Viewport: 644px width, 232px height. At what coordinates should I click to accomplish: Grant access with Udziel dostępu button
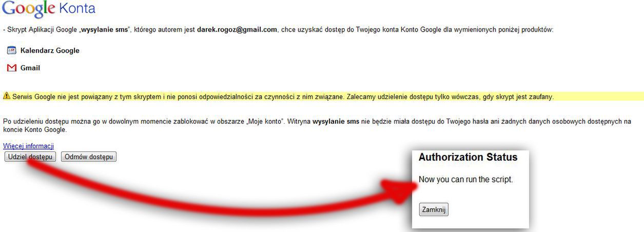point(30,157)
